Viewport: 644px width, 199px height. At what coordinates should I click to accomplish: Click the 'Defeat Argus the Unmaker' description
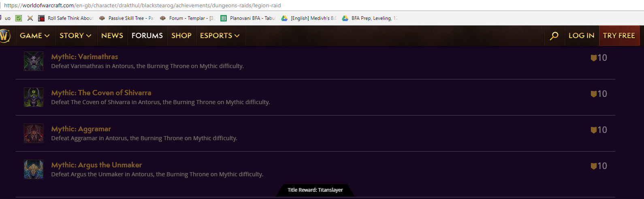(157, 174)
